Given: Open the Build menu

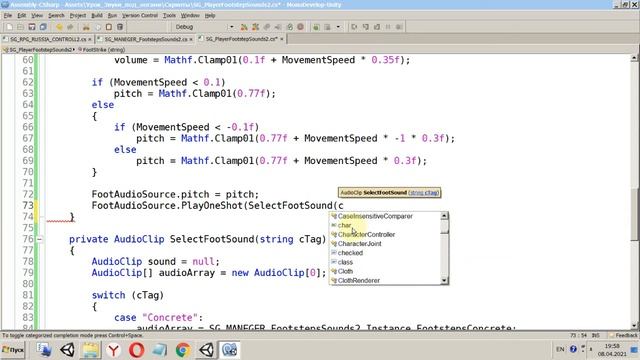Looking at the screenshot, I should pyautogui.click(x=97, y=16).
